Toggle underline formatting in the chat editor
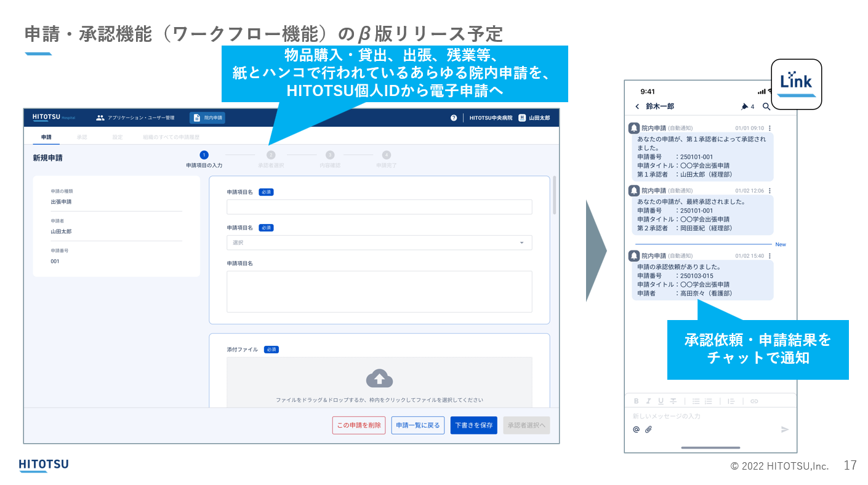This screenshot has width=868, height=485. pyautogui.click(x=661, y=401)
